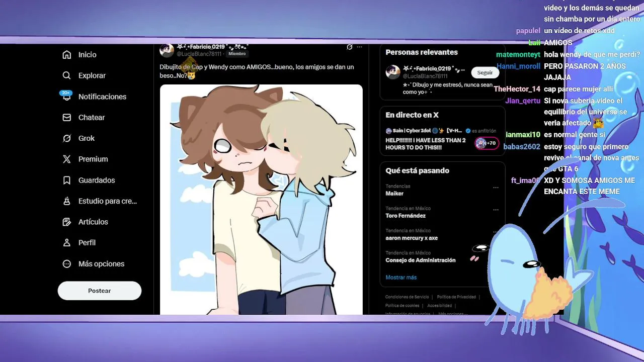Viewport: 644px width, 362px height.
Task: Click chat username TheHector_14
Action: pos(517,89)
